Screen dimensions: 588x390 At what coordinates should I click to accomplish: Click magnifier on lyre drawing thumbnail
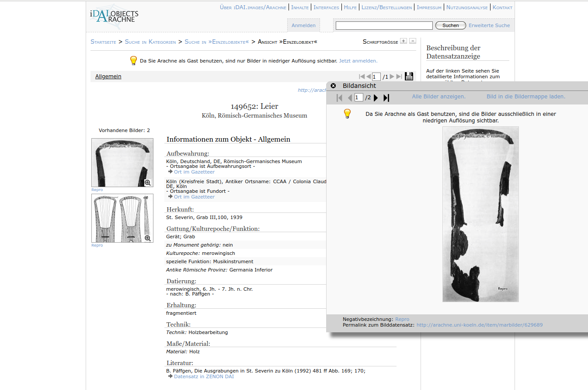pos(148,238)
